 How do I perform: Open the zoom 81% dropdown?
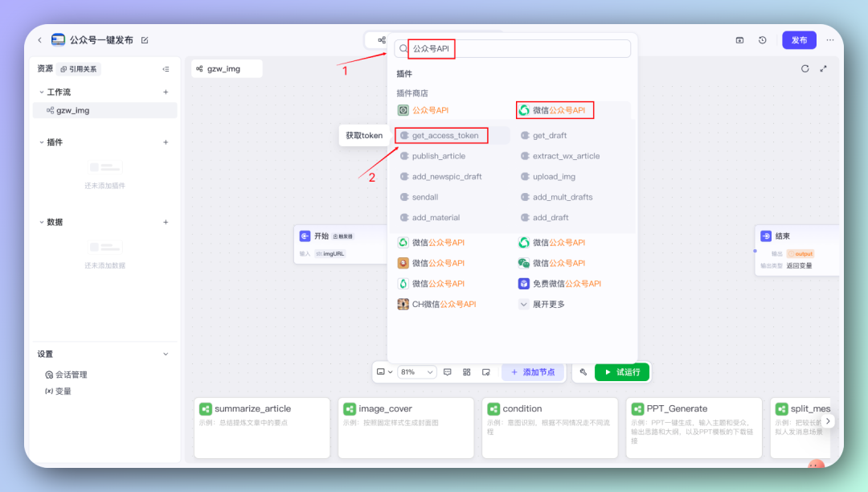pos(416,372)
